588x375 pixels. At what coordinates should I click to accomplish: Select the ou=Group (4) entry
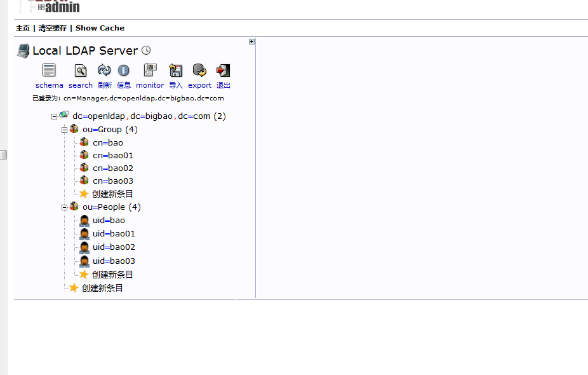tap(110, 130)
